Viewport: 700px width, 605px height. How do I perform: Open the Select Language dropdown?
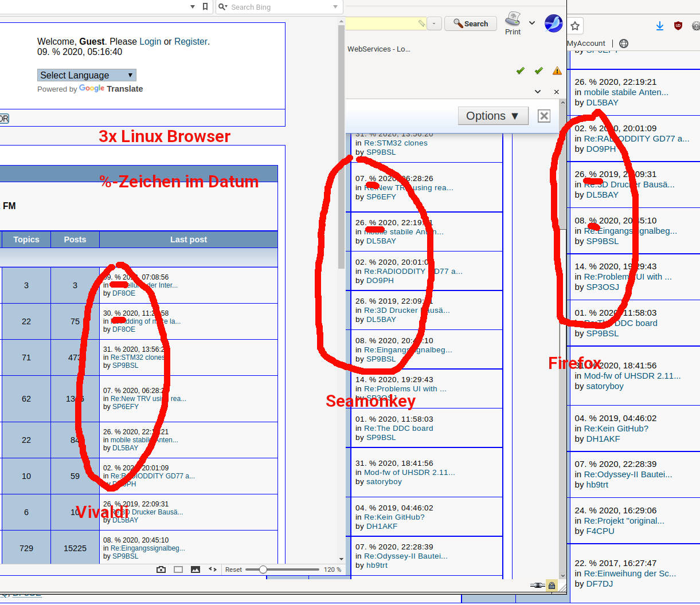[x=87, y=75]
